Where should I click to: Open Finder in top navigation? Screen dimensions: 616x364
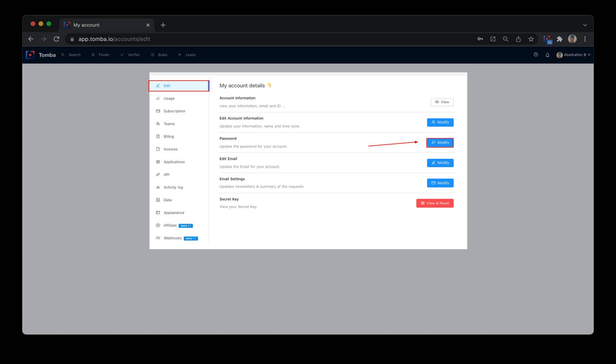[100, 55]
